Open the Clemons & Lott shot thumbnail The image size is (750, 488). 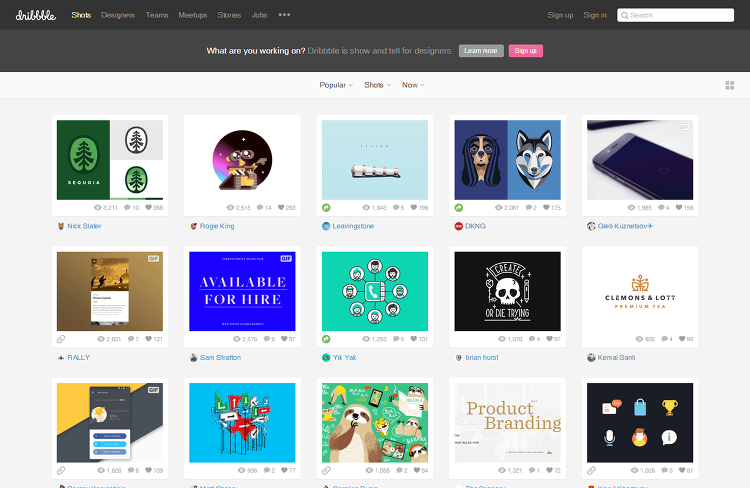tap(640, 291)
